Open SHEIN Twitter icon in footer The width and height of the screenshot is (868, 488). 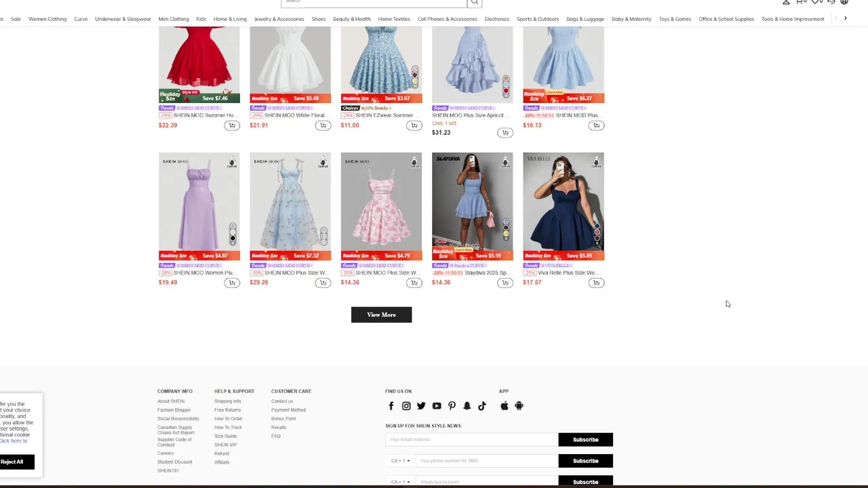click(421, 406)
